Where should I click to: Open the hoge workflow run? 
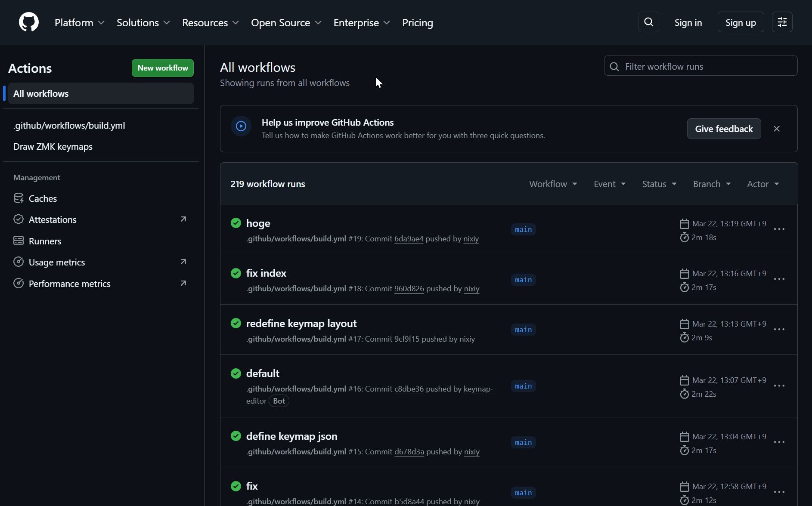pos(258,223)
